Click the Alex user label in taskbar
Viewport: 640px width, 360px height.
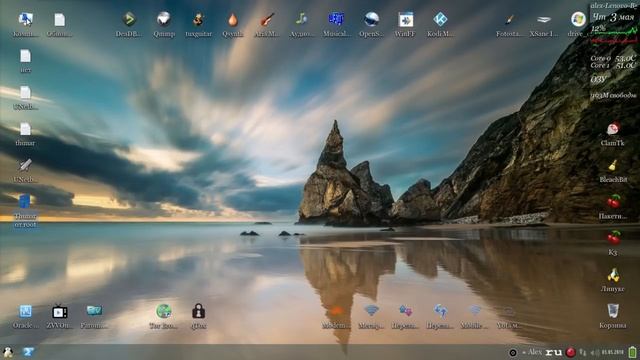[535, 352]
